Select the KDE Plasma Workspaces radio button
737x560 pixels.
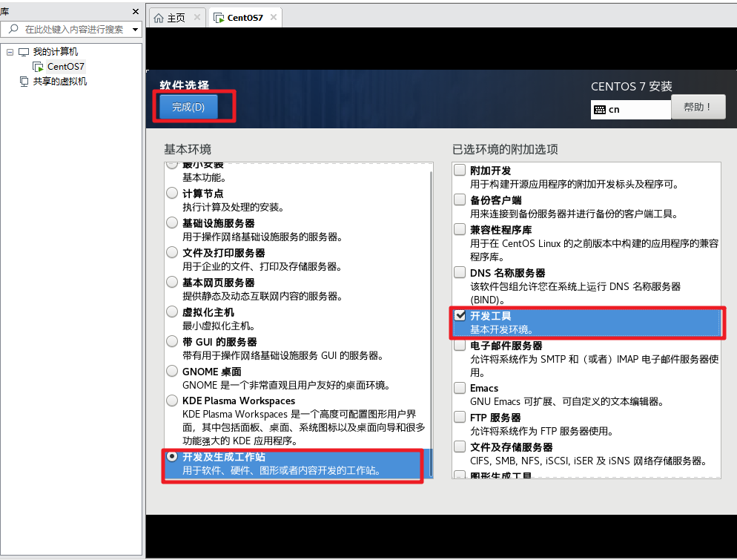pyautogui.click(x=172, y=400)
